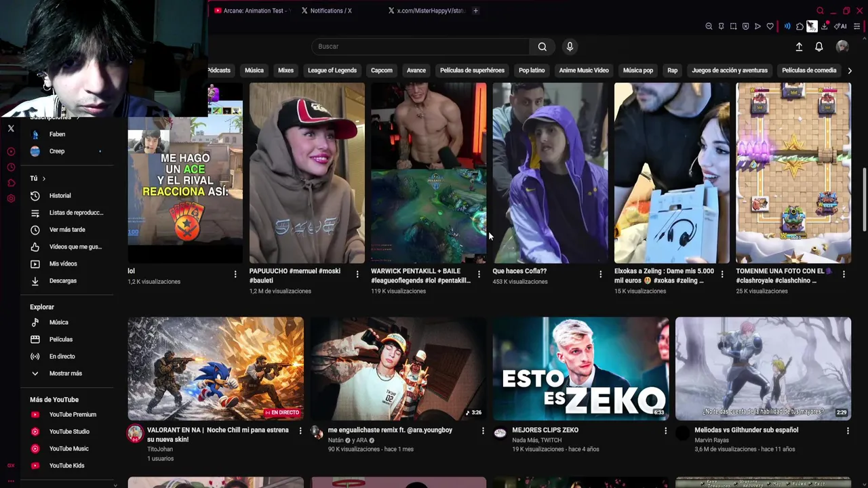Open options menu for Meliodas vs Gilthunder video
Image resolution: width=868 pixels, height=488 pixels.
tap(848, 431)
